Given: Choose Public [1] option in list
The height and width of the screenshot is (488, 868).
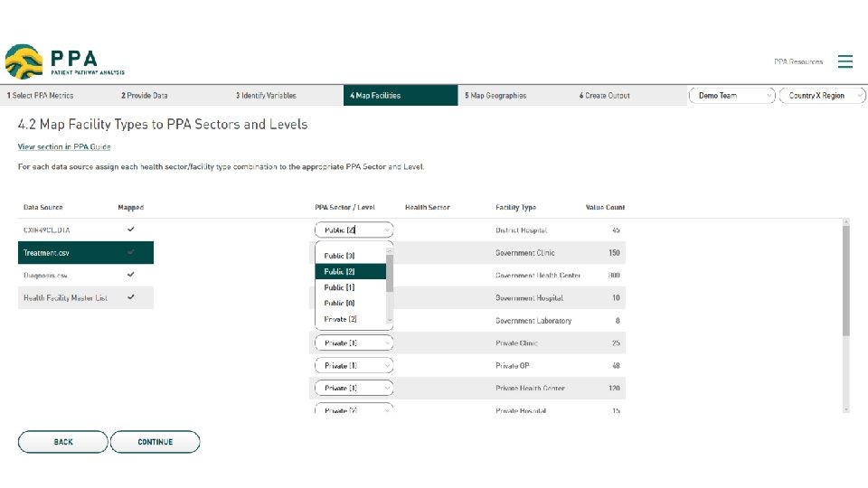Looking at the screenshot, I should tap(351, 287).
